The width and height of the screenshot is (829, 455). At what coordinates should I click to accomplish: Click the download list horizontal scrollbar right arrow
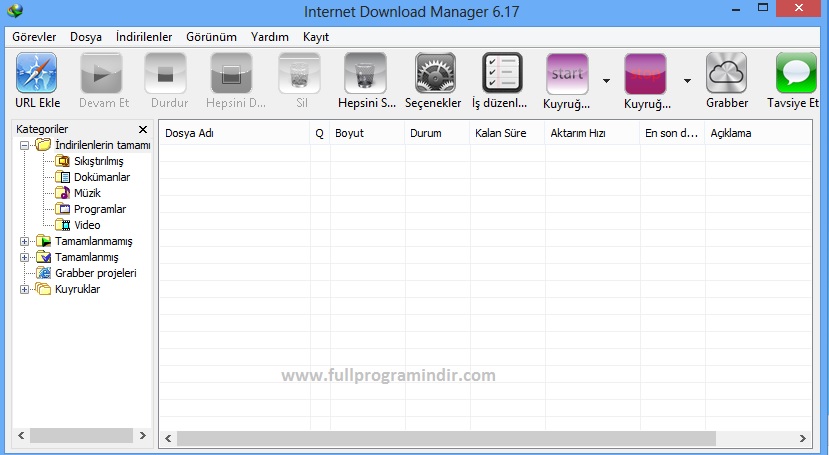(803, 438)
